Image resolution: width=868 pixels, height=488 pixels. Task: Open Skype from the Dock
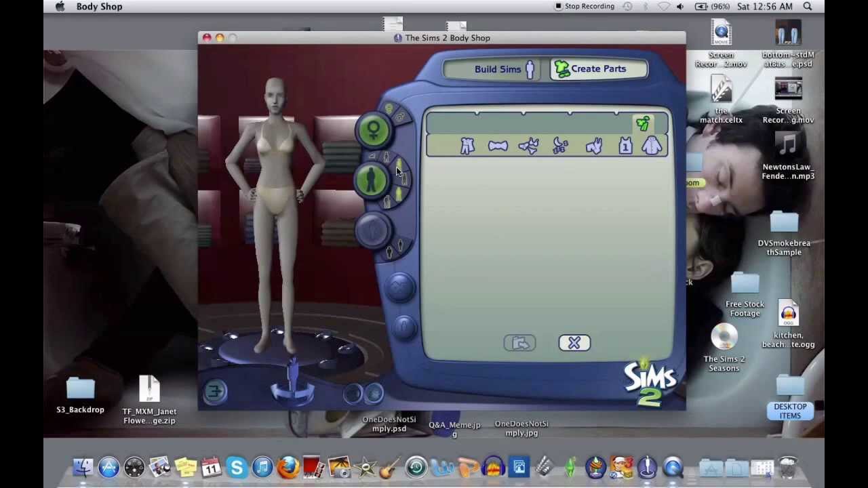pos(237,468)
